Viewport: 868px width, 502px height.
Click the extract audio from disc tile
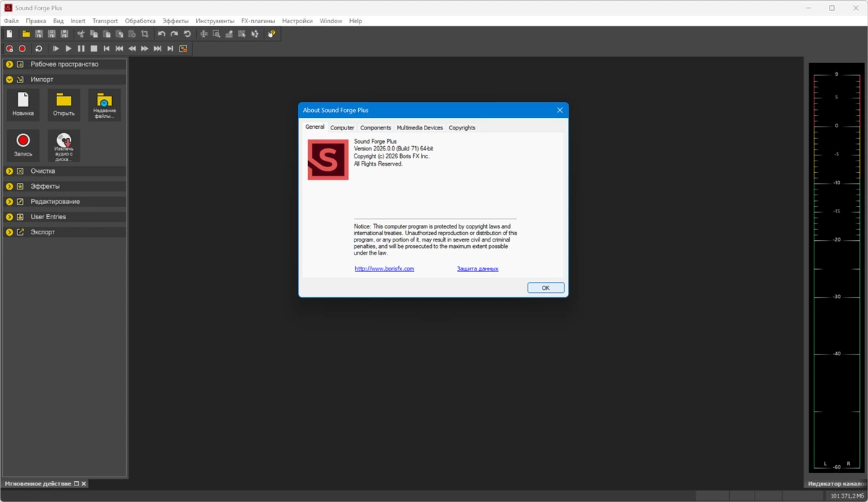point(64,145)
